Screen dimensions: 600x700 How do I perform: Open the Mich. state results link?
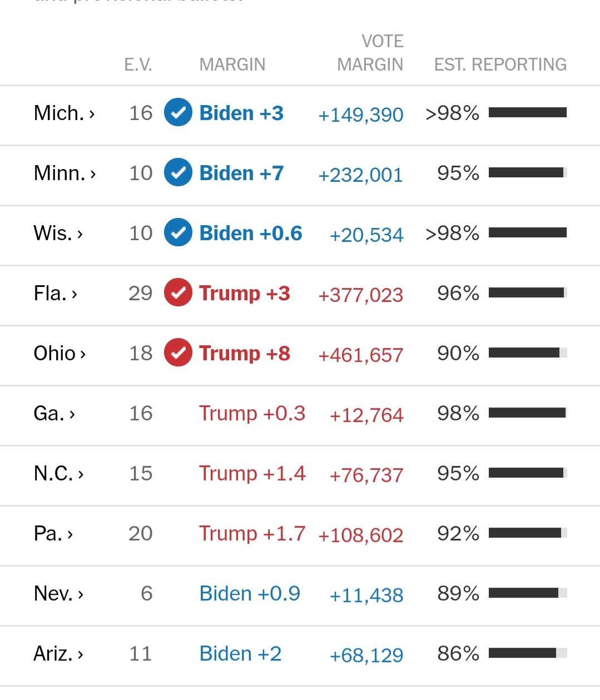(64, 113)
